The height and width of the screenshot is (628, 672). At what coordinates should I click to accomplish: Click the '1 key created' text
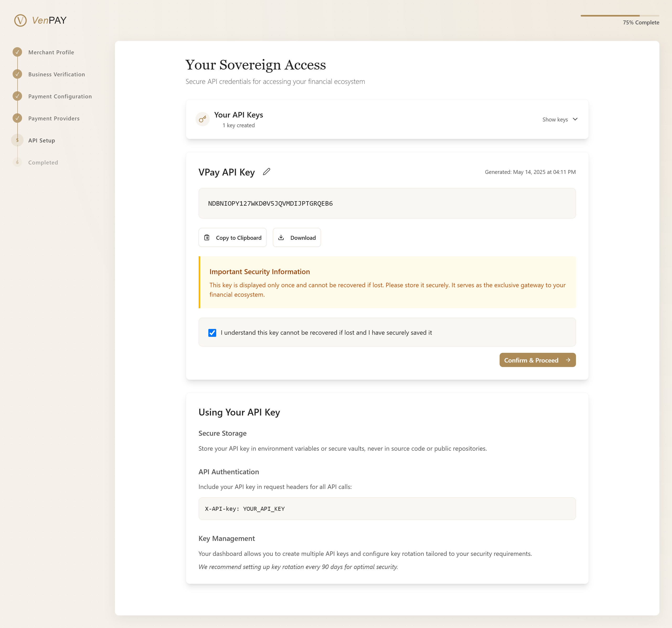[239, 125]
